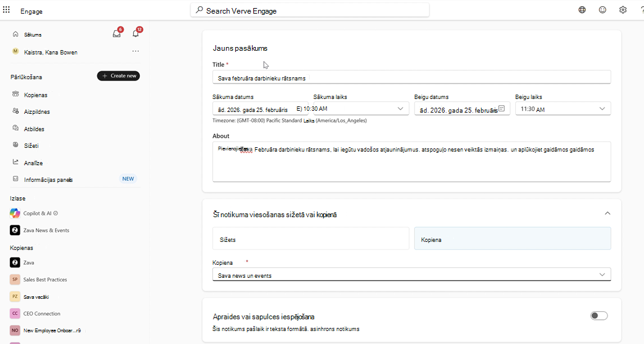Go to Sākums in the sidebar
The width and height of the screenshot is (644, 344).
(33, 35)
